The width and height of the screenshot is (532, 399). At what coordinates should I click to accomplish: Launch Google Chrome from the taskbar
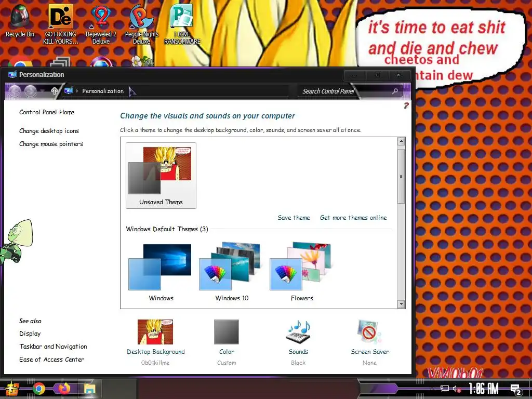point(38,389)
